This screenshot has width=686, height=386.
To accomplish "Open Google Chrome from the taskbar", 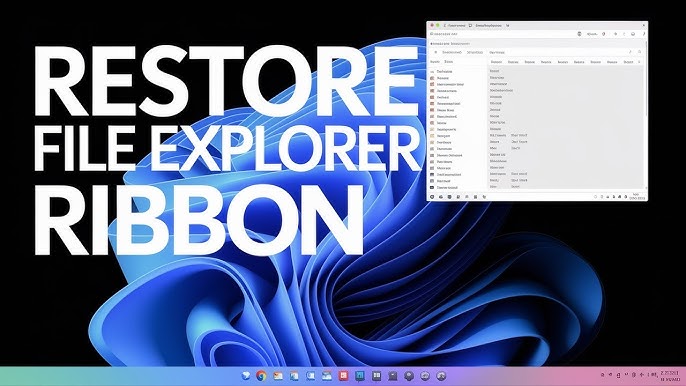I will pos(261,376).
